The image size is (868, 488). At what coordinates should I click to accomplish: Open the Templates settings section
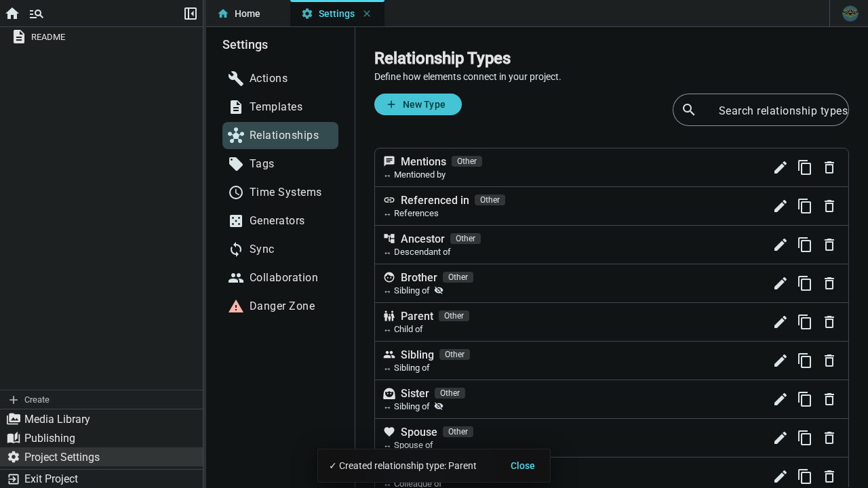pyautogui.click(x=280, y=107)
